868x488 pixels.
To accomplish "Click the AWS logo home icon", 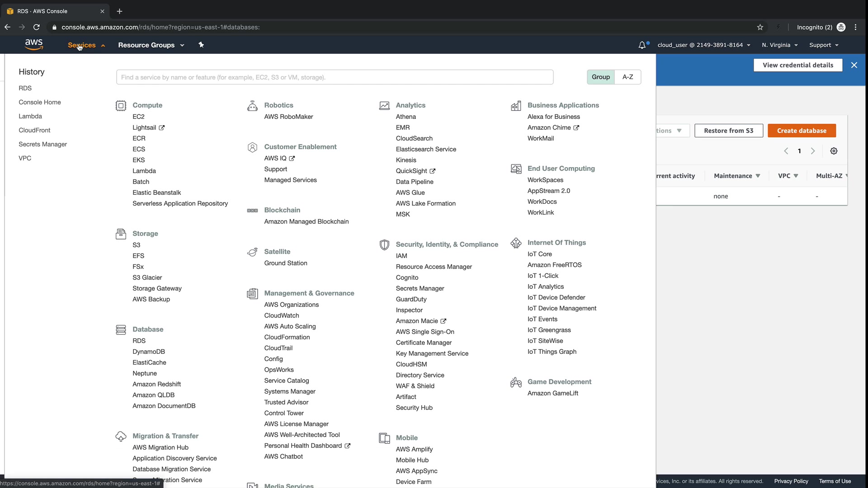I will click(34, 44).
